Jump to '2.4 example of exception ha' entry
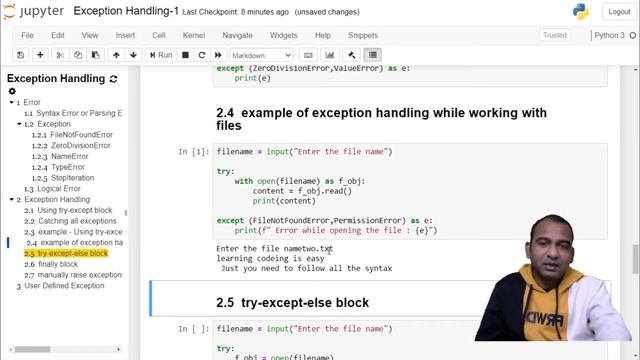The image size is (640, 360). point(74,243)
